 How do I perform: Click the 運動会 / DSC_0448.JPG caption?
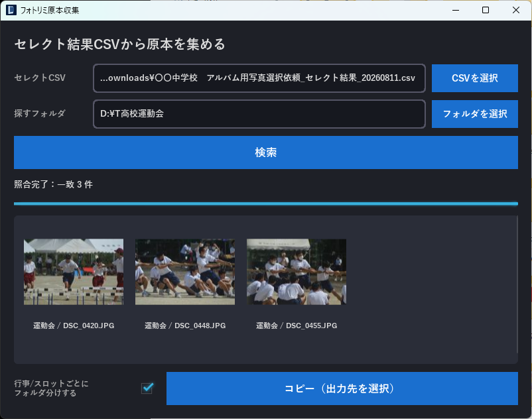pyautogui.click(x=185, y=326)
